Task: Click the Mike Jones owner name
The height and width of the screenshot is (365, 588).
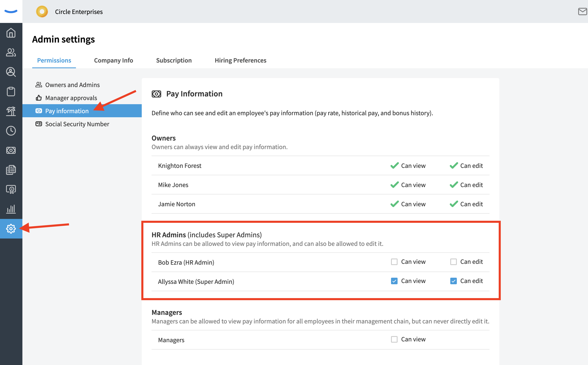Action: pos(173,185)
